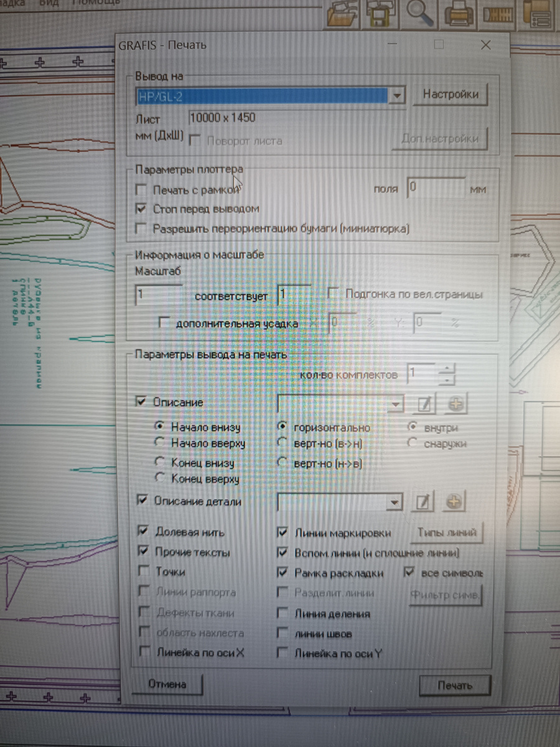Select внутри radio option
Screen dimensions: 560x747
click(412, 427)
